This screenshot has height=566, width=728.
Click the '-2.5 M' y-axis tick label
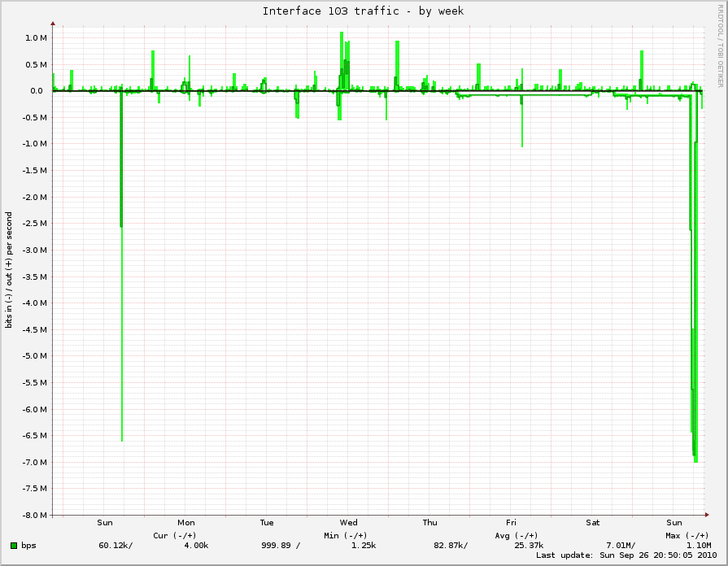pyautogui.click(x=35, y=224)
